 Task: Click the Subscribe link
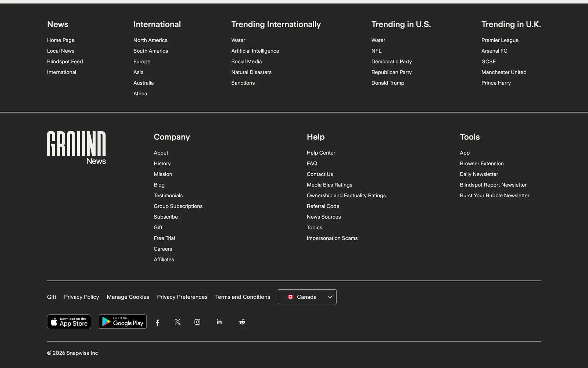coord(166,217)
